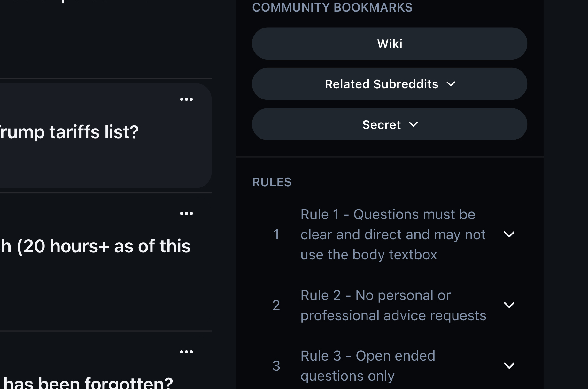588x389 pixels.
Task: Expand Rule 2 using the down arrow
Action: (509, 305)
